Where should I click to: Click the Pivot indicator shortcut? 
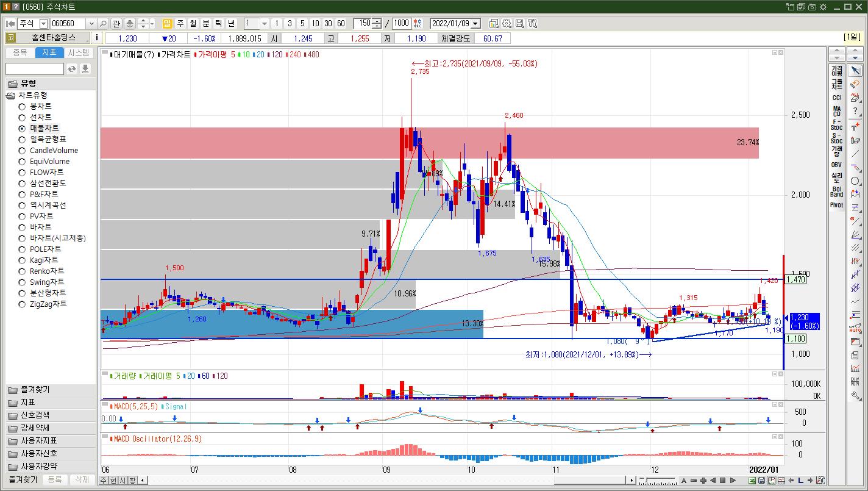(x=837, y=205)
